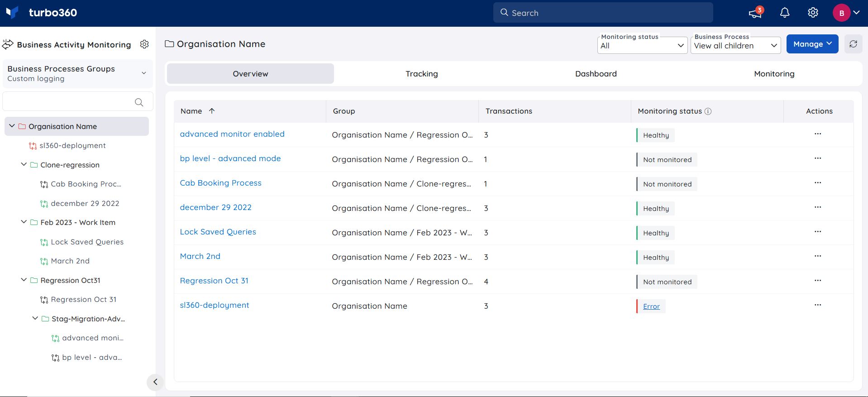Screen dimensions: 868x397
Task: Collapse the Clone-regression tree folder
Action: [x=24, y=164]
